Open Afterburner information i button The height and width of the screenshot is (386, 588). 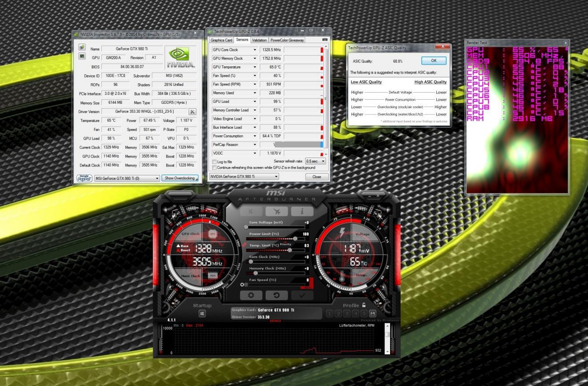point(302,211)
